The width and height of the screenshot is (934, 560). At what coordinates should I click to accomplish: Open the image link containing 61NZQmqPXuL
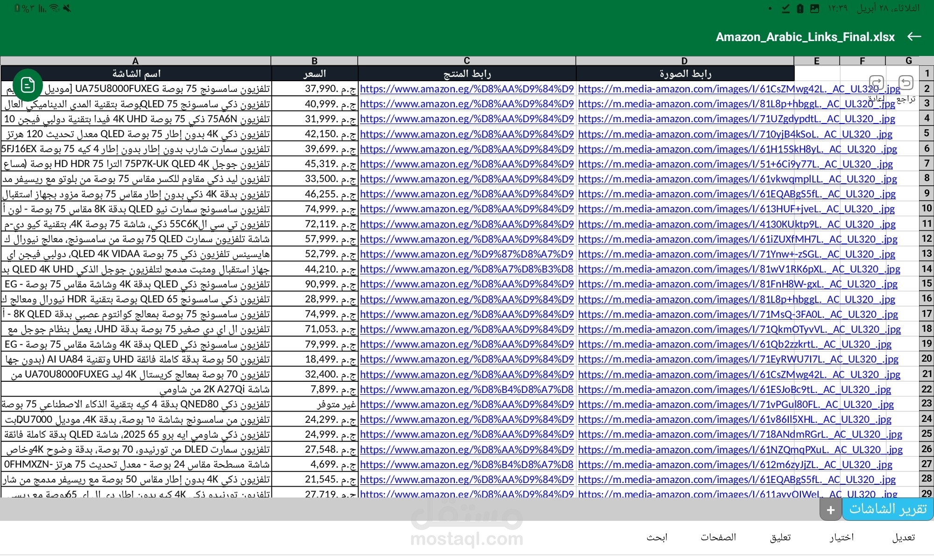click(740, 449)
